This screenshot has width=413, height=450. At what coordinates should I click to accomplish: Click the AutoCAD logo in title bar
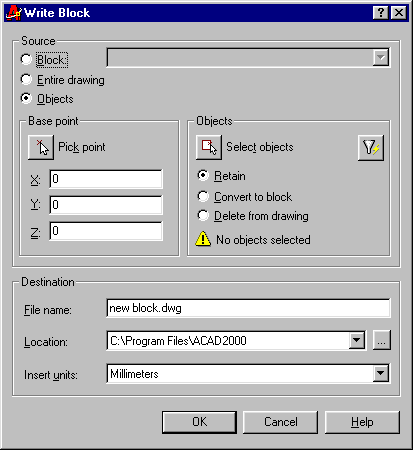click(x=13, y=13)
